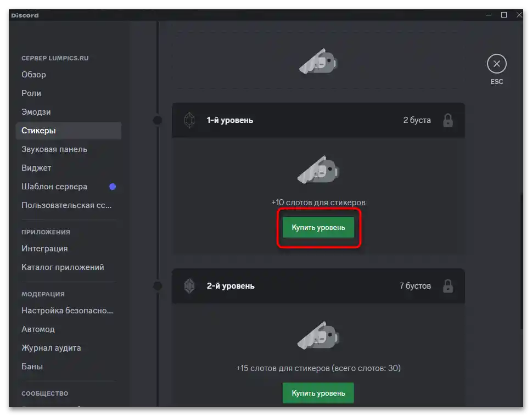Open Настройка безопасно... page
Screen dimensions: 532x416
point(68,311)
